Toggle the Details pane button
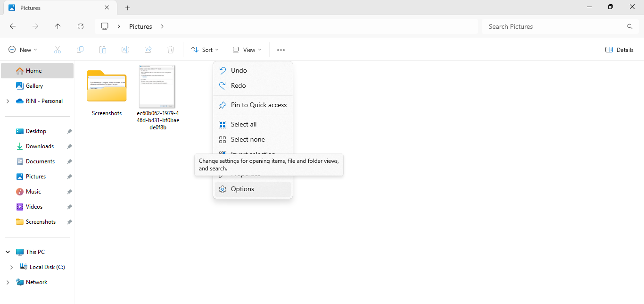The height and width of the screenshot is (304, 644). [619, 50]
